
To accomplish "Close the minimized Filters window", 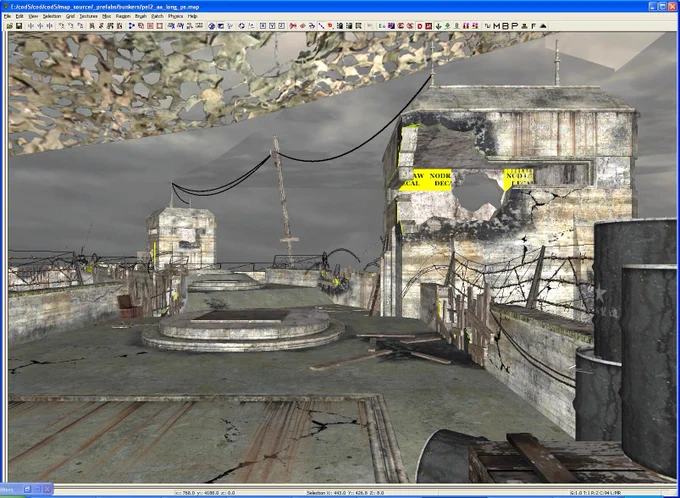I will [x=47, y=489].
